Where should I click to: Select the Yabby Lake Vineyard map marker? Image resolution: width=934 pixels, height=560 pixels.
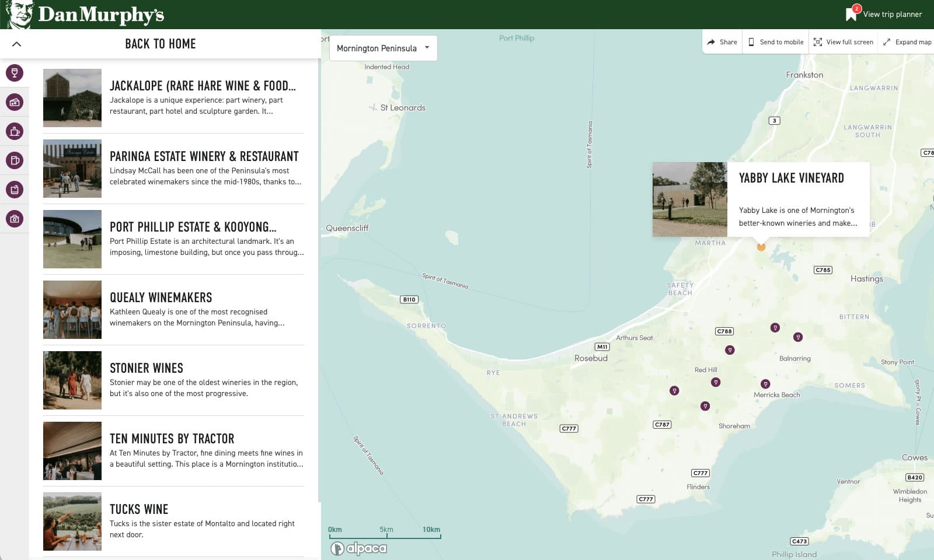click(x=761, y=247)
